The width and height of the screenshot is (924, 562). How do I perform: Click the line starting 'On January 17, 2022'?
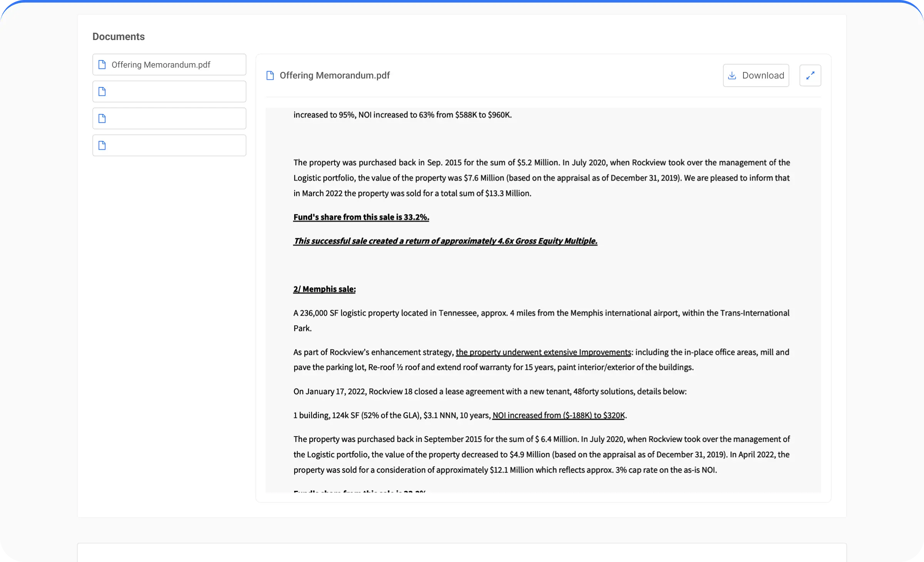click(x=490, y=391)
